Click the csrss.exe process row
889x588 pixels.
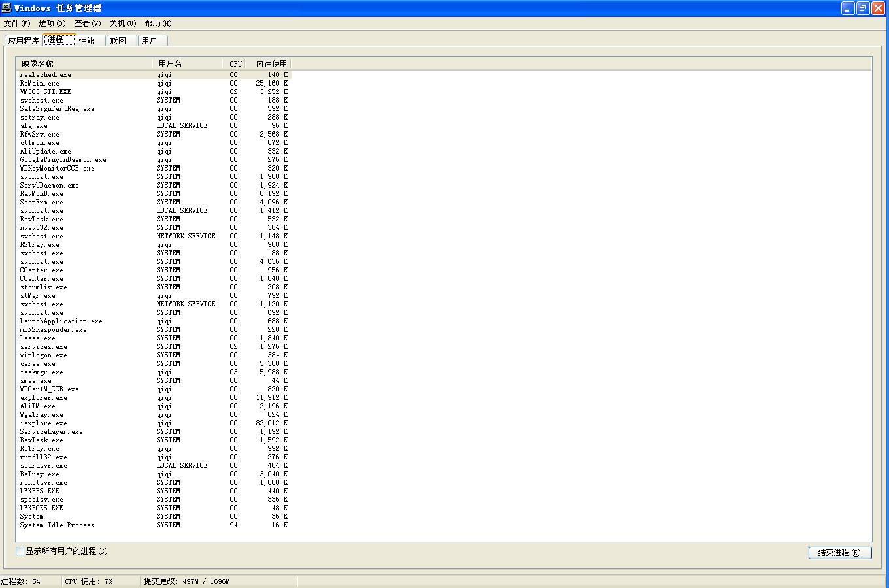point(154,364)
